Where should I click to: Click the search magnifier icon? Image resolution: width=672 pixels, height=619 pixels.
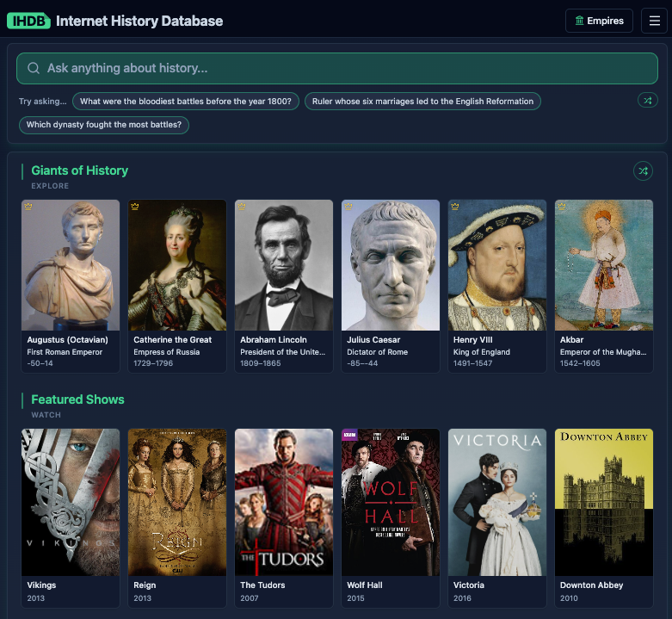34,68
